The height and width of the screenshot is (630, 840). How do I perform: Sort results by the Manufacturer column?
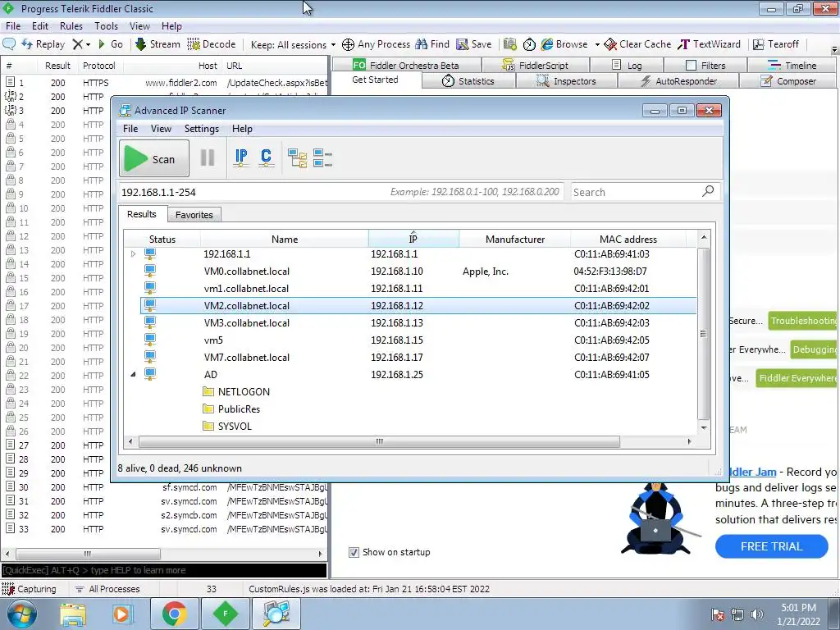click(x=515, y=239)
